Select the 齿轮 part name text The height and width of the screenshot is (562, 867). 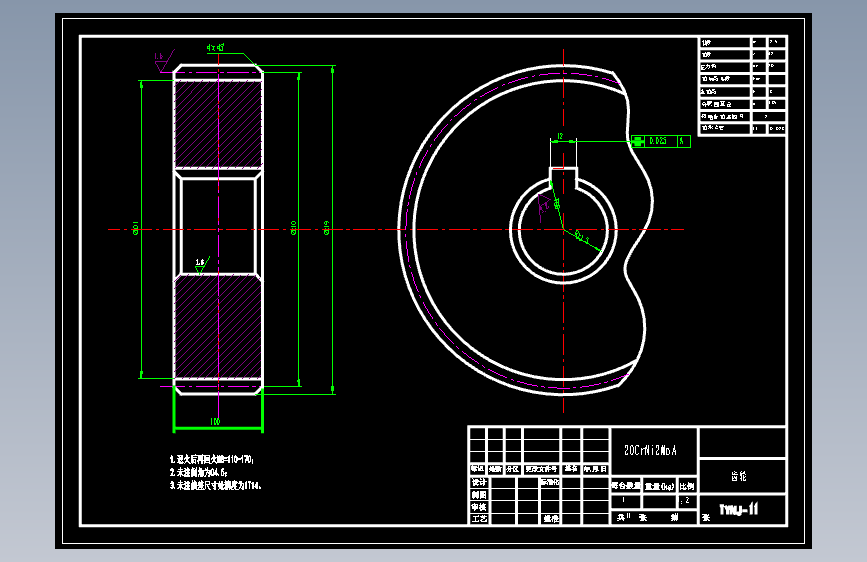[739, 476]
